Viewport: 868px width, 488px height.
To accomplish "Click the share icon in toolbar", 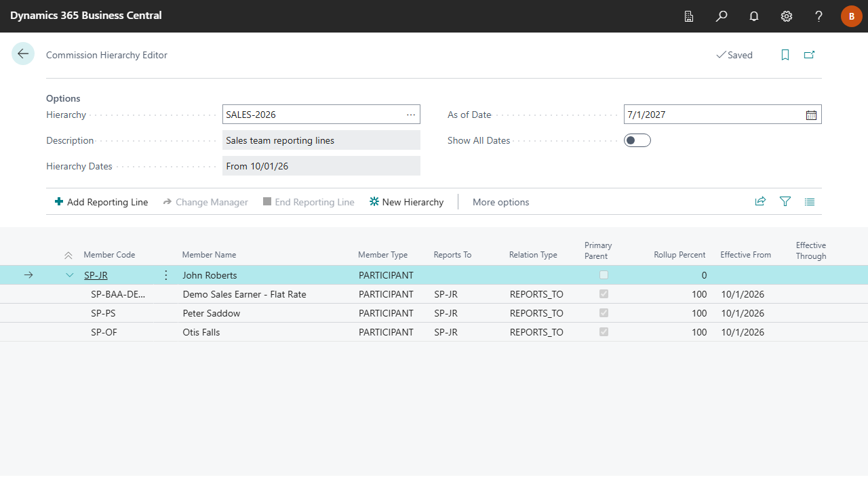I will point(760,202).
